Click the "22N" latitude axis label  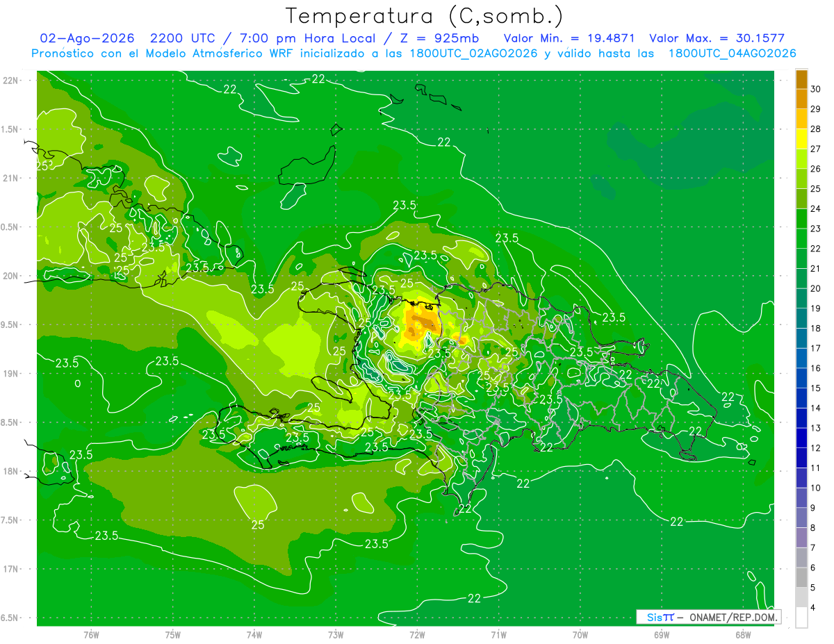click(x=10, y=81)
